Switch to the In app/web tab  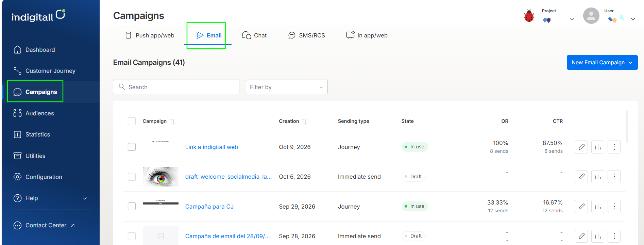(367, 35)
